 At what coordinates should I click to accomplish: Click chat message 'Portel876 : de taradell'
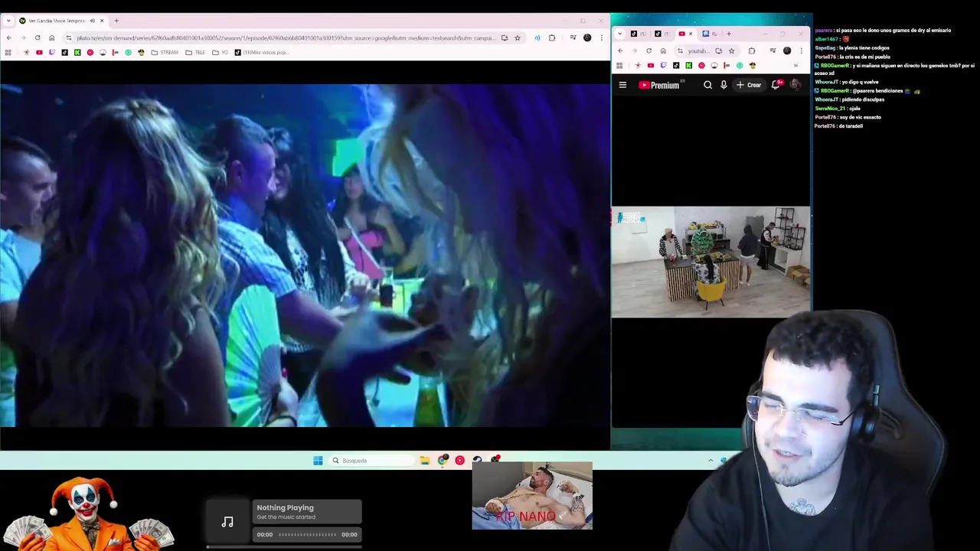(838, 126)
